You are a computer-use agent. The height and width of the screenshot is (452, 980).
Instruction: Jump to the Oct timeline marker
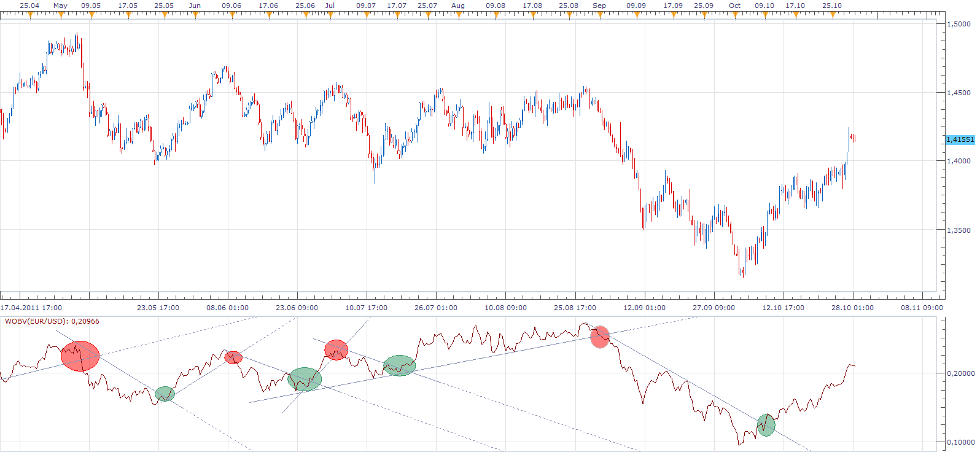pos(734,15)
